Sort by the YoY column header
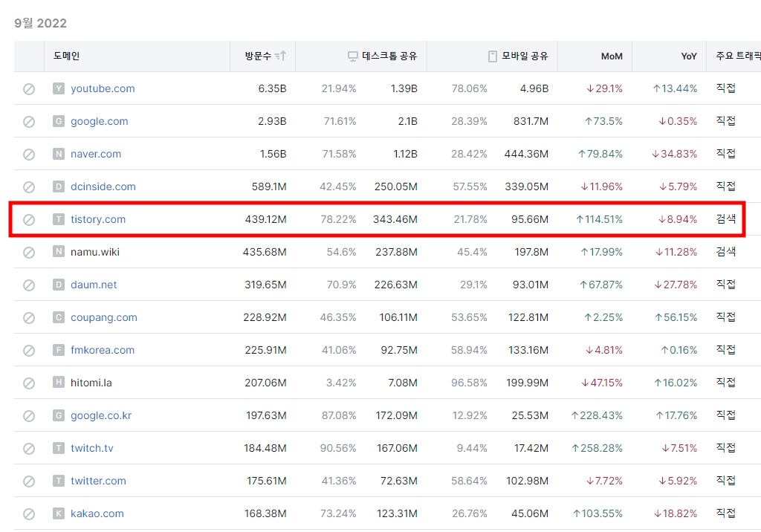 tap(670, 56)
